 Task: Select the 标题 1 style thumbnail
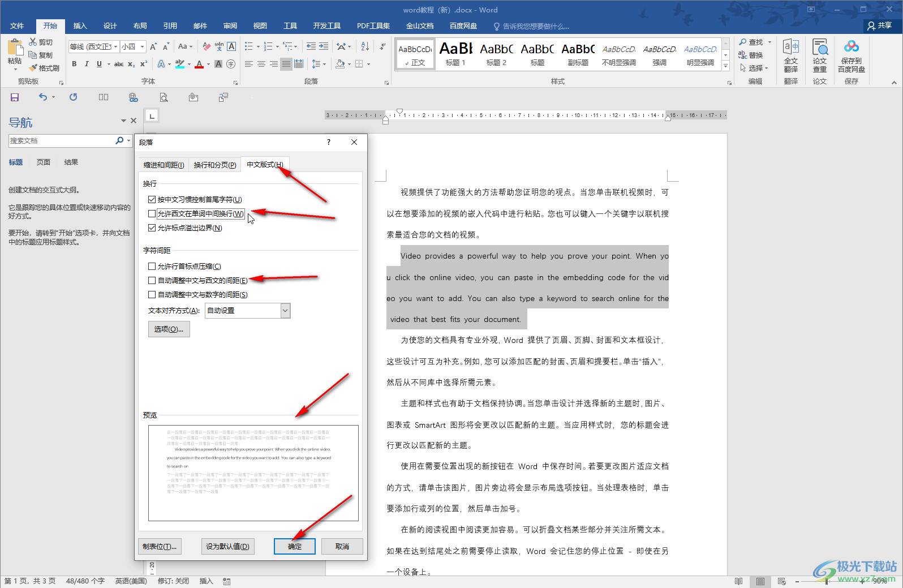(x=455, y=54)
